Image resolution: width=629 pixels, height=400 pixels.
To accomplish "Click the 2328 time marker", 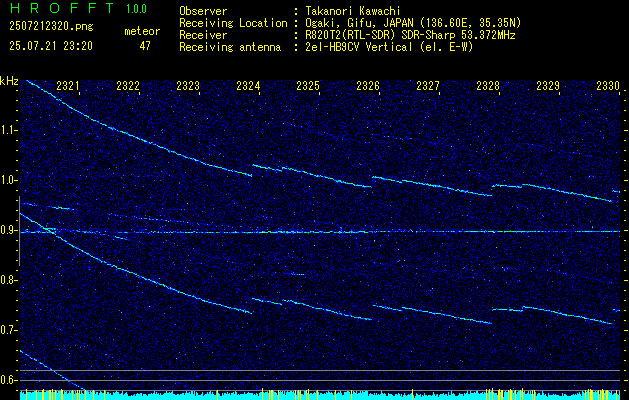I will point(488,85).
